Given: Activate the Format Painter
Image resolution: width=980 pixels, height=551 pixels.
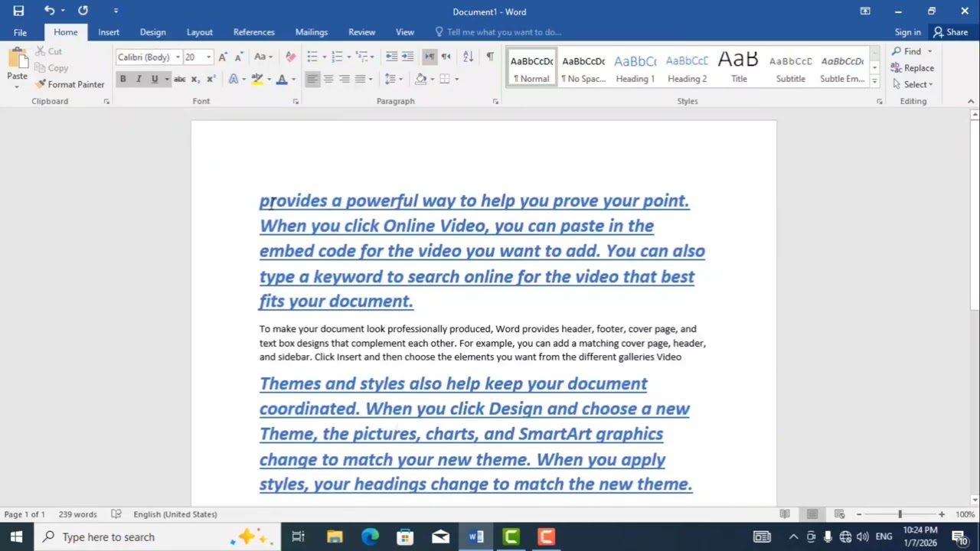Looking at the screenshot, I should (70, 84).
